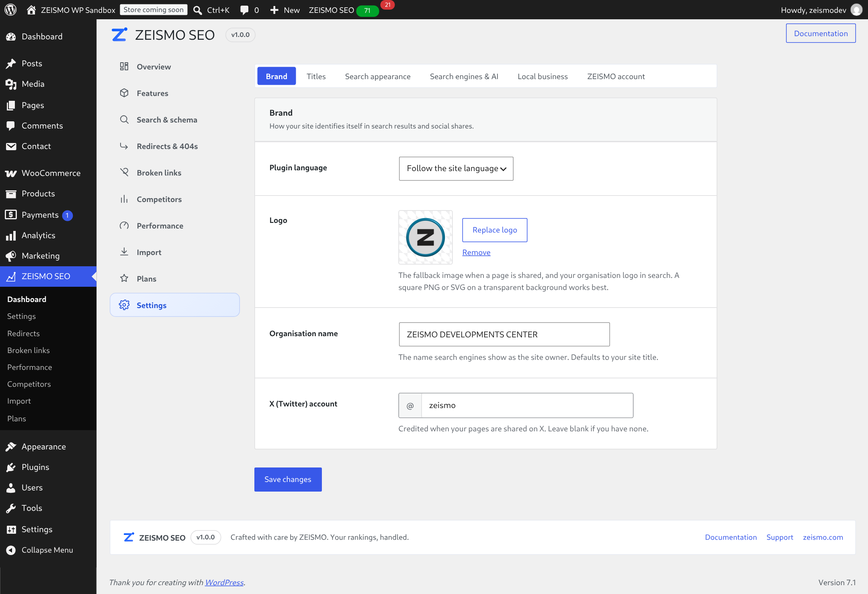Click the Support link in the footer
868x594 pixels.
tap(780, 537)
